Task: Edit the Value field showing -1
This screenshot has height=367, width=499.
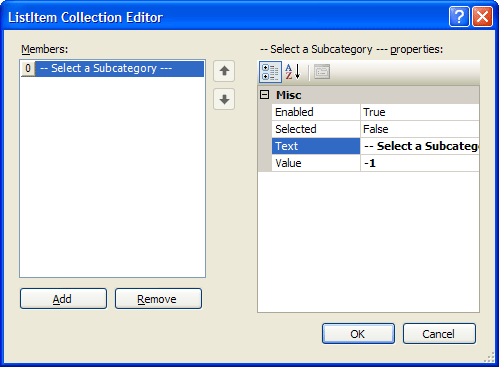Action: (420, 163)
